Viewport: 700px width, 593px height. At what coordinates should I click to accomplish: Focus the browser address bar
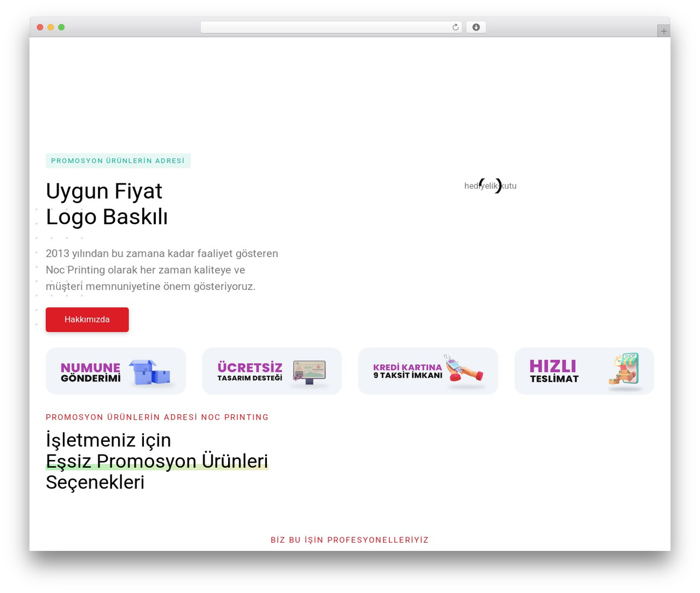click(331, 27)
